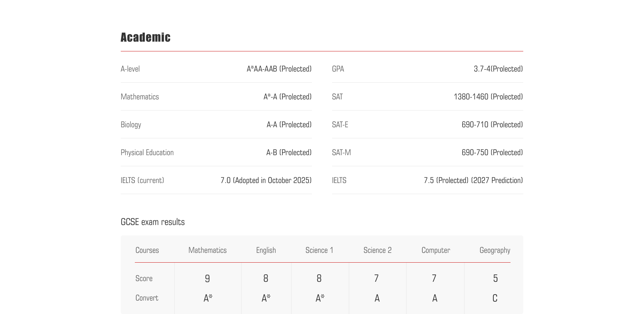Select the SAT 1380-1460 projected score
Screen dimensions: 644x314
click(488, 97)
